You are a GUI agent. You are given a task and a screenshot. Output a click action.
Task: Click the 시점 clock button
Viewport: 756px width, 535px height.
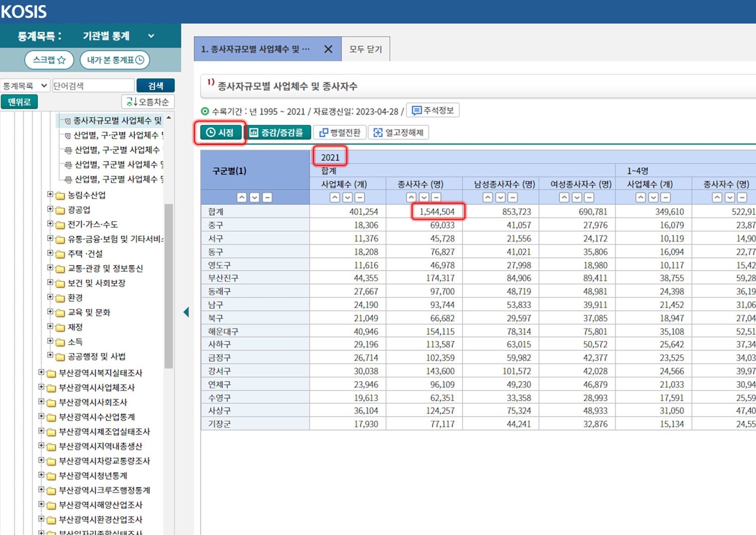pos(220,132)
